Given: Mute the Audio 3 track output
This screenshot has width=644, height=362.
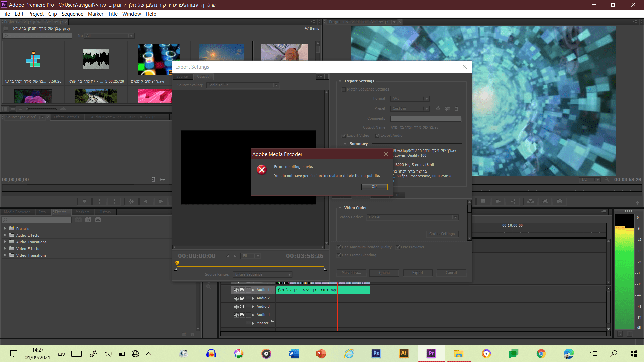Looking at the screenshot, I should tap(236, 307).
